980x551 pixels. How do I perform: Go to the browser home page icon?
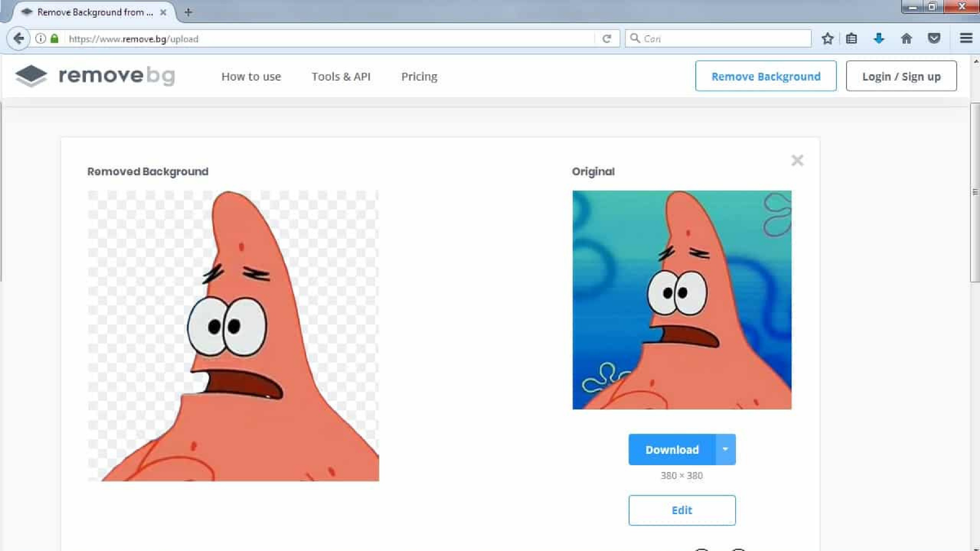[x=906, y=38]
